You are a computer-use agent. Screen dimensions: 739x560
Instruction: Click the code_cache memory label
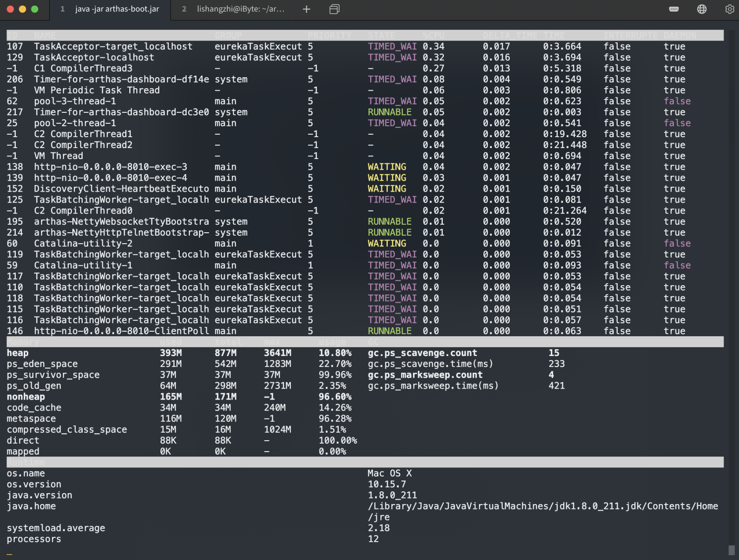pos(34,407)
